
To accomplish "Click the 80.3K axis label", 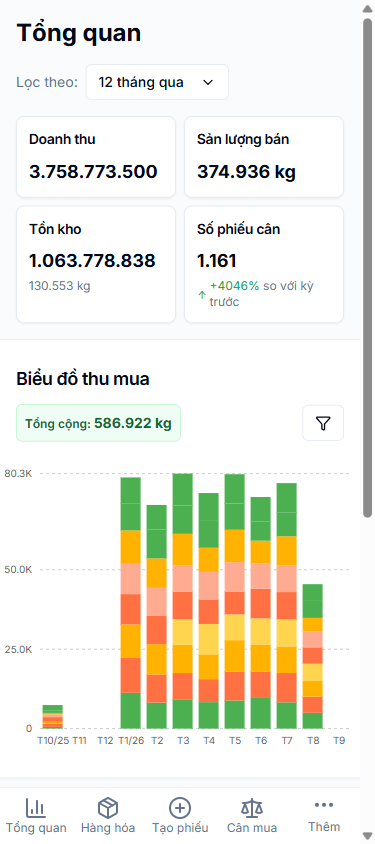I will click(18, 474).
